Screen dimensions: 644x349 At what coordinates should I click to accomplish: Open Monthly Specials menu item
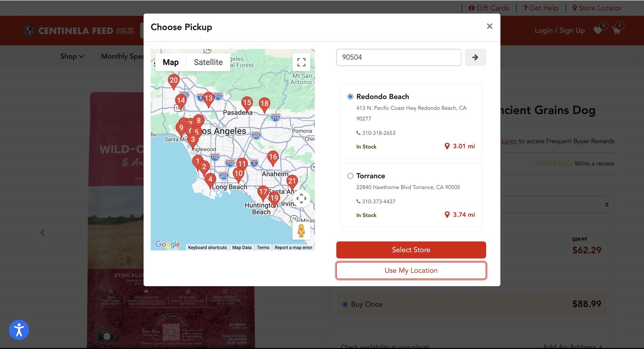[x=122, y=56]
